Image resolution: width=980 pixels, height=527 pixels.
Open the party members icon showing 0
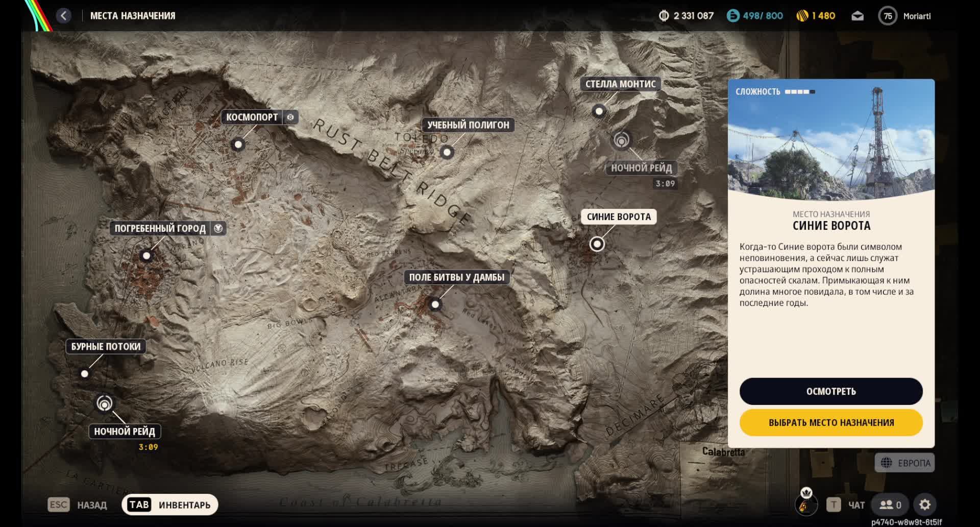click(890, 505)
